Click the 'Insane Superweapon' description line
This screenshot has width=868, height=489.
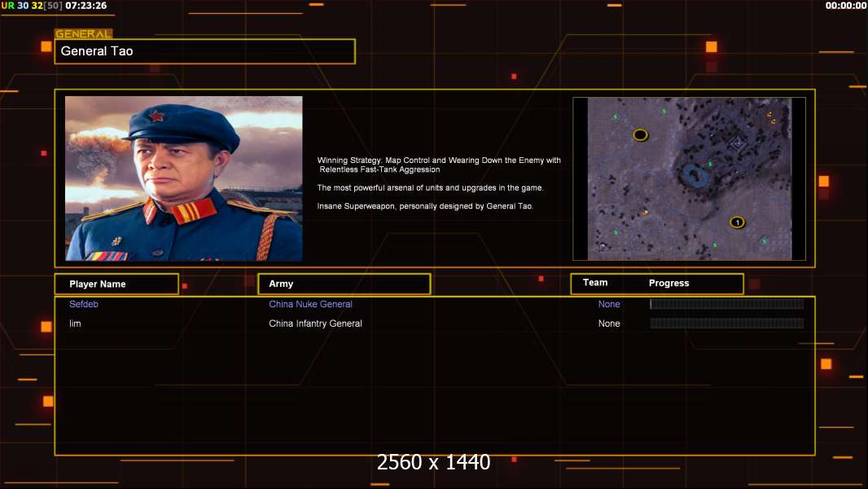425,206
